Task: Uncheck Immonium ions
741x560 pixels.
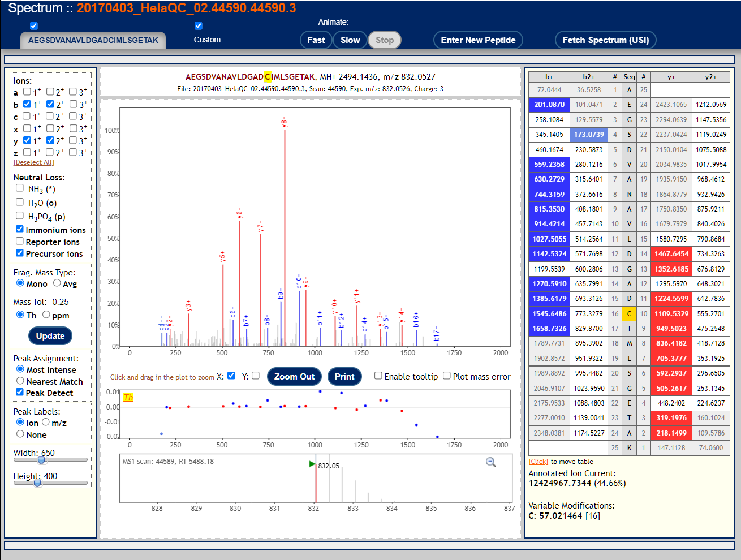Action: tap(20, 229)
